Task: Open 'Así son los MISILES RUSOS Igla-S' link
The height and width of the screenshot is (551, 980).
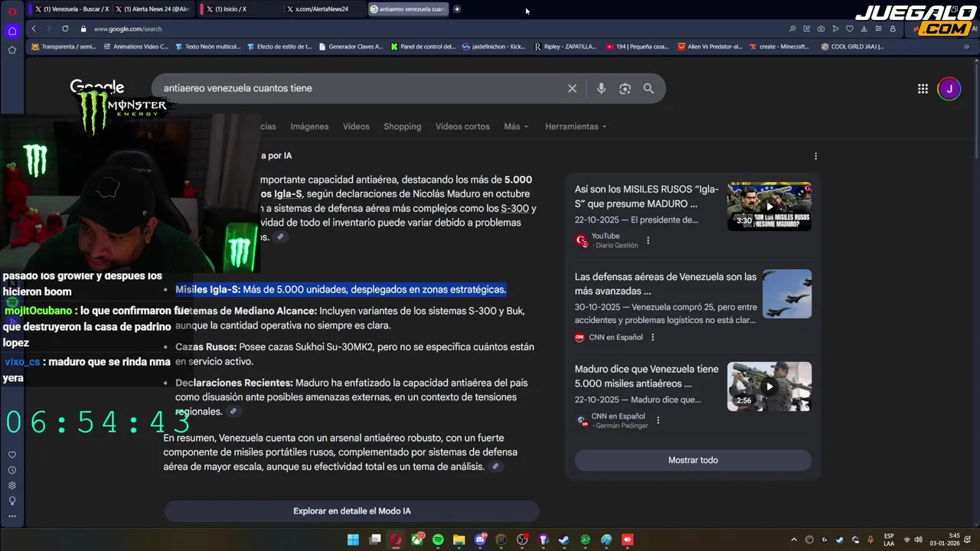Action: 646,197
